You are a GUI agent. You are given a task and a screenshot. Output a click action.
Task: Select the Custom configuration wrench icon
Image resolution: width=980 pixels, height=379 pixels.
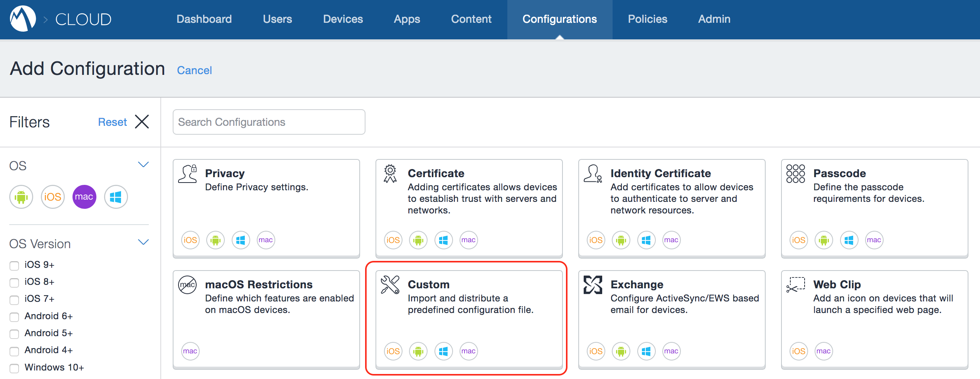(x=390, y=285)
